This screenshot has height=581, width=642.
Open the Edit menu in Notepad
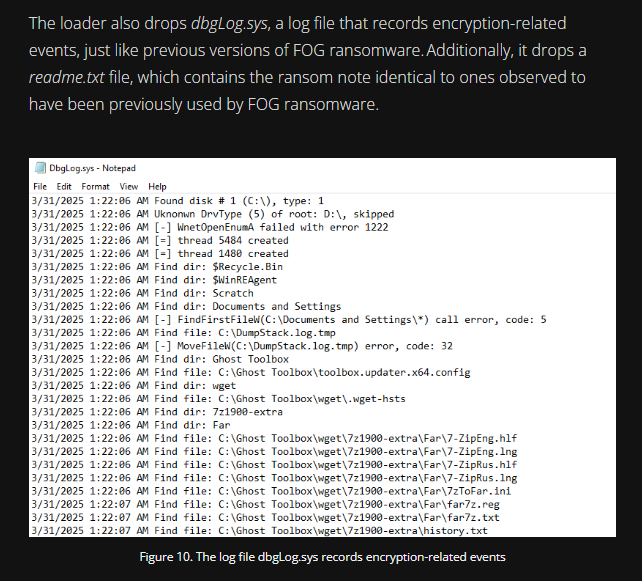point(64,186)
